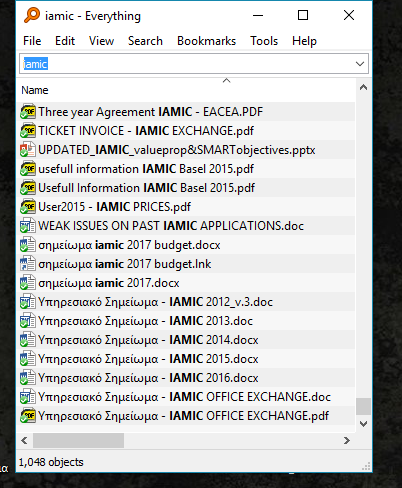Select σημείωμα iamic 2017 budget.lnk
The height and width of the screenshot is (488, 402).
(x=125, y=264)
